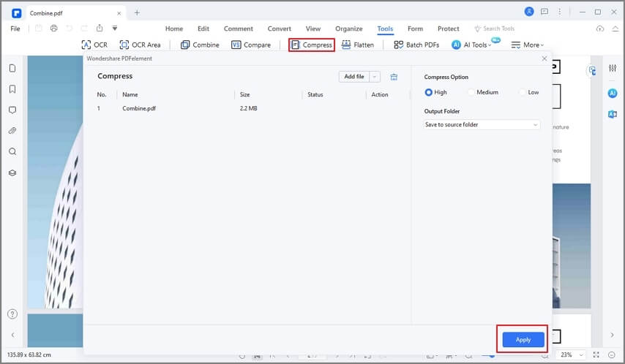
Task: Click the search magnifier in left sidebar
Action: pyautogui.click(x=12, y=152)
